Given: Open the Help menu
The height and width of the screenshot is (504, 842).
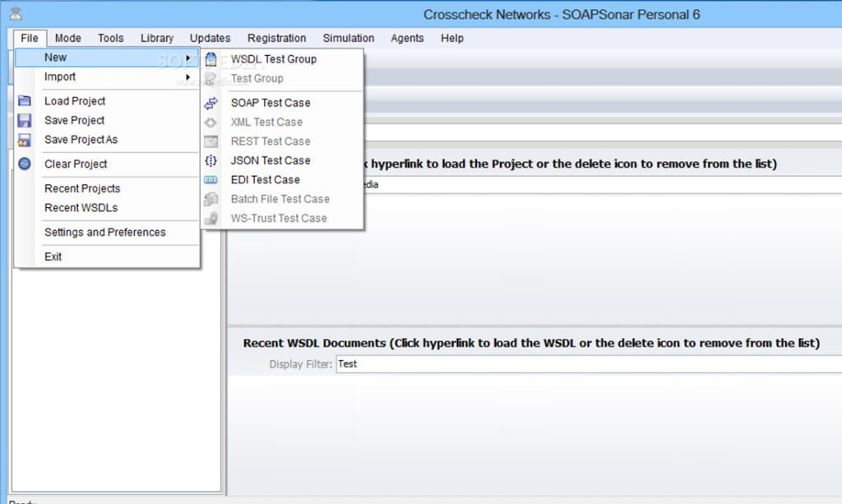Looking at the screenshot, I should [x=452, y=38].
